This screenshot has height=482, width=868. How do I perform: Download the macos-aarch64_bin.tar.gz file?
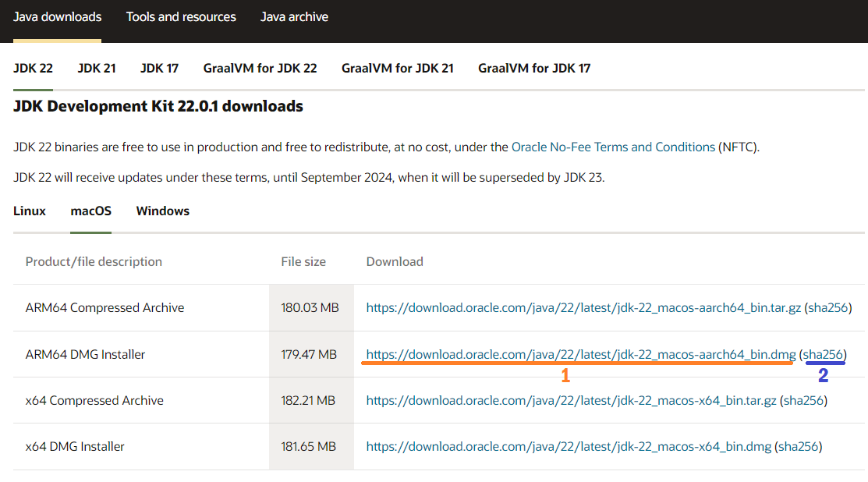pyautogui.click(x=583, y=307)
